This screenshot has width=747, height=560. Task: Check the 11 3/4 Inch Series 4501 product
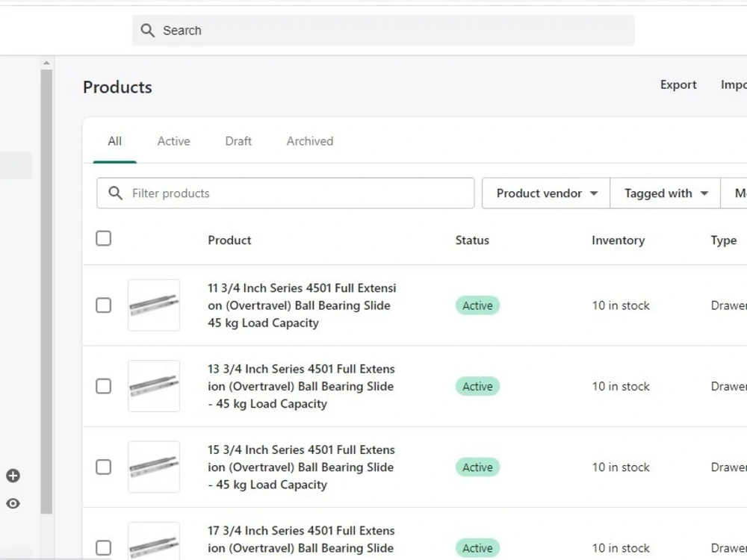point(103,305)
